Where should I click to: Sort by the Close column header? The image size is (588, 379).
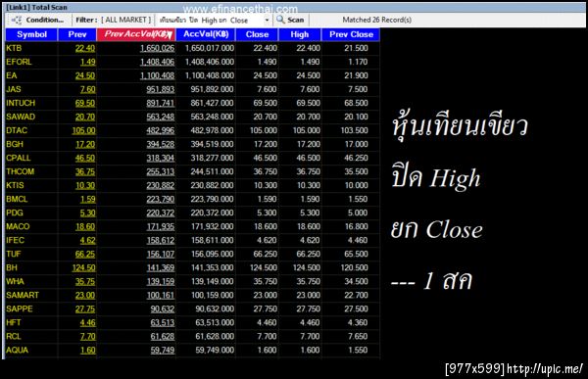pos(257,34)
